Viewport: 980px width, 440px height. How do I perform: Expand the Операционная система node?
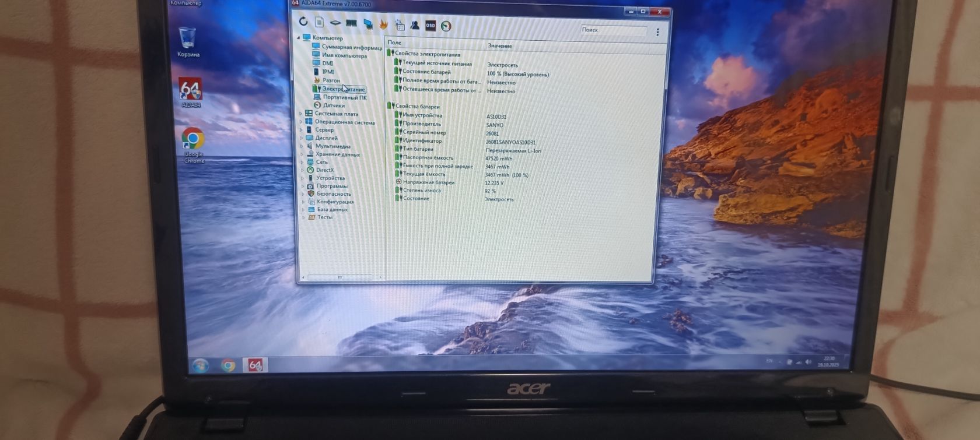coord(301,122)
